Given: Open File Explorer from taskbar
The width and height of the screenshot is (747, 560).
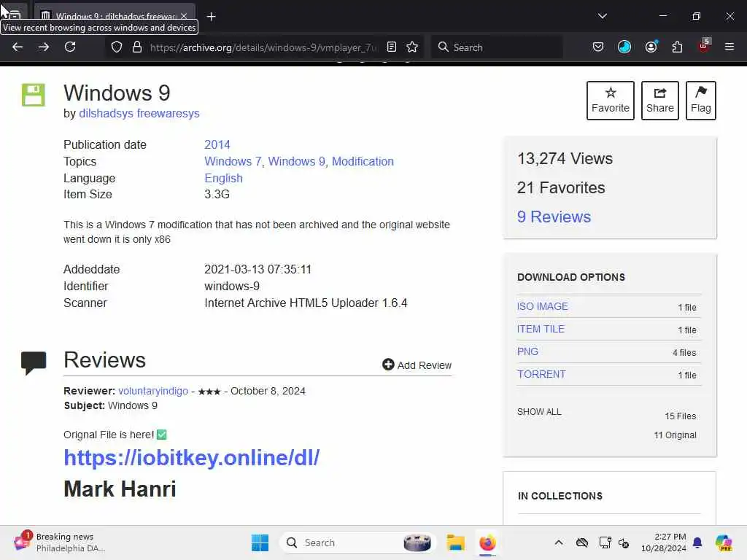Looking at the screenshot, I should (455, 542).
